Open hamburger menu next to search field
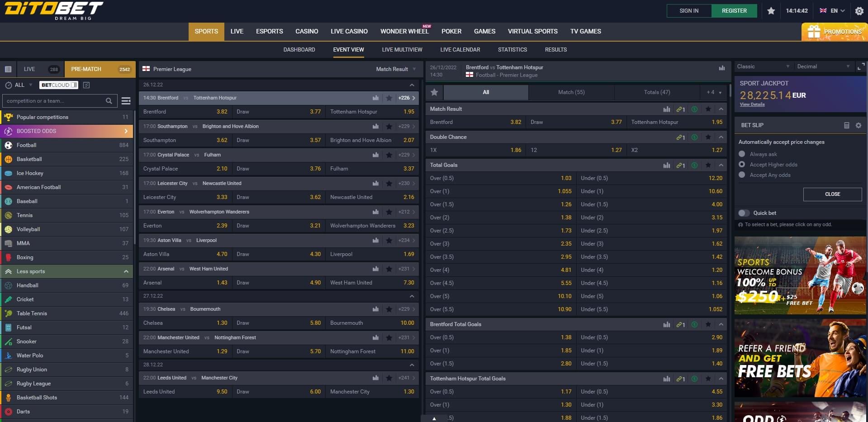 click(x=126, y=101)
